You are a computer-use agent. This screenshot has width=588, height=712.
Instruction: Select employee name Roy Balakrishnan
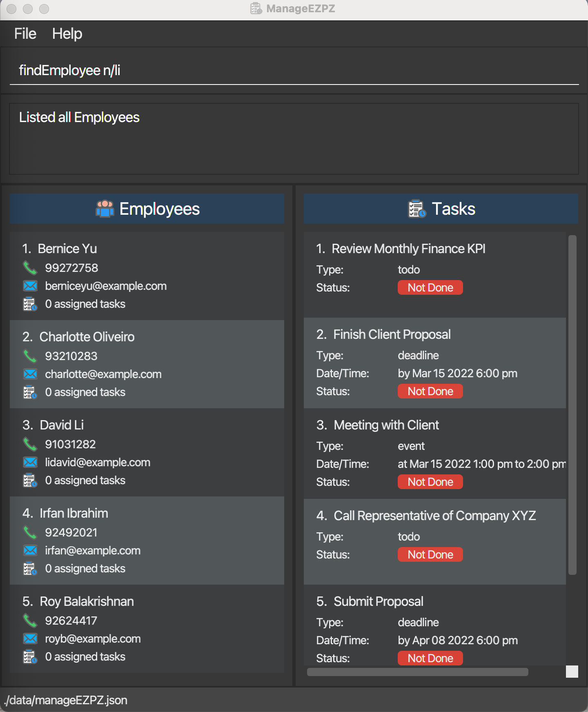(87, 601)
